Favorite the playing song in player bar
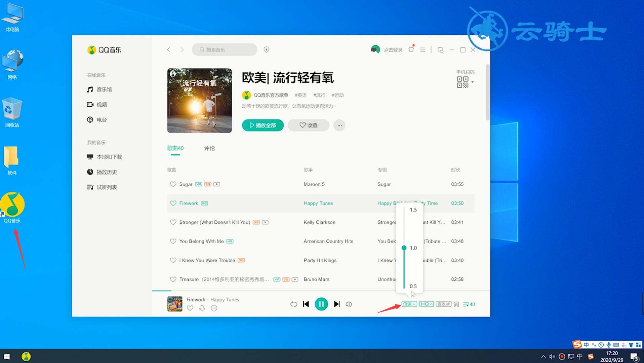 tap(190, 308)
